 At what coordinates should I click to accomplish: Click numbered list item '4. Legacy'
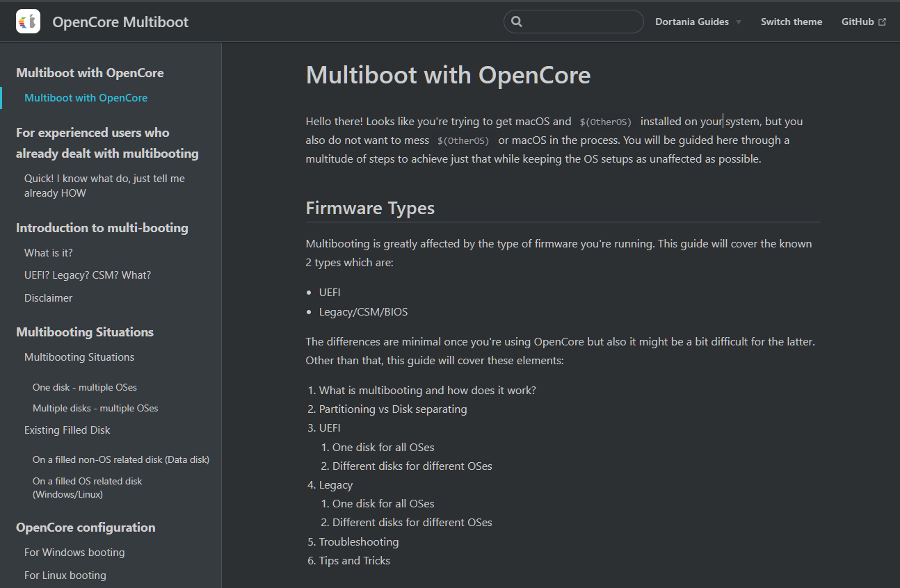[336, 485]
